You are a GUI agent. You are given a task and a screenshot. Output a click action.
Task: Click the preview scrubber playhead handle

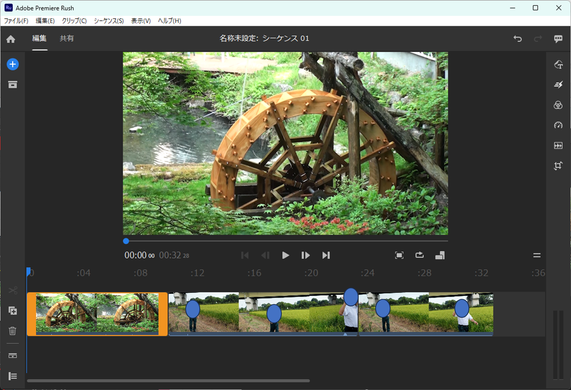pyautogui.click(x=126, y=241)
